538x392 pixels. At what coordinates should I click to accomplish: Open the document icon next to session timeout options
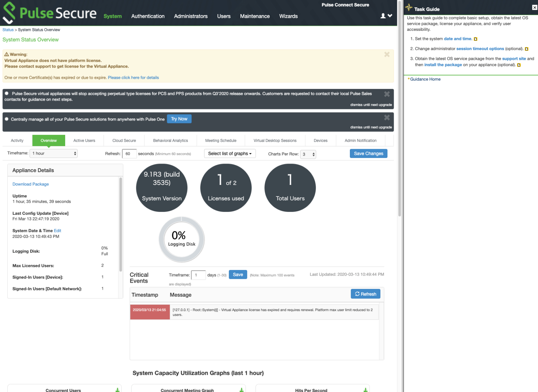tap(527, 49)
